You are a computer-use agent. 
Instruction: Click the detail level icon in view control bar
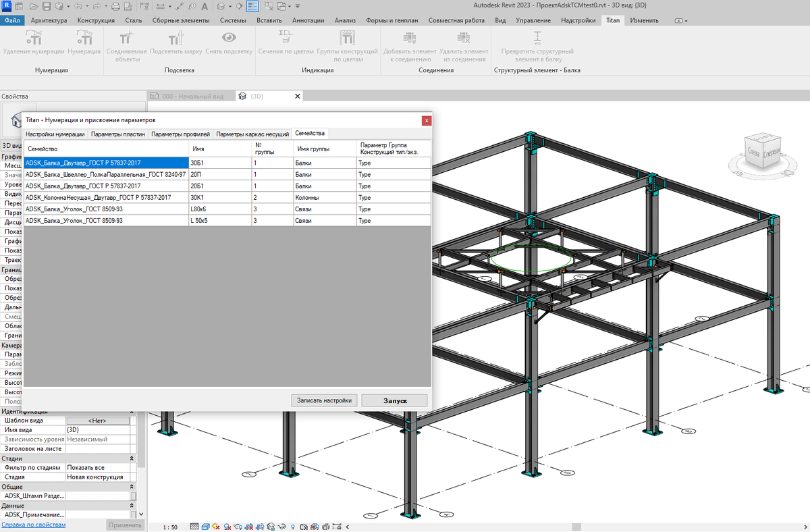click(x=194, y=527)
